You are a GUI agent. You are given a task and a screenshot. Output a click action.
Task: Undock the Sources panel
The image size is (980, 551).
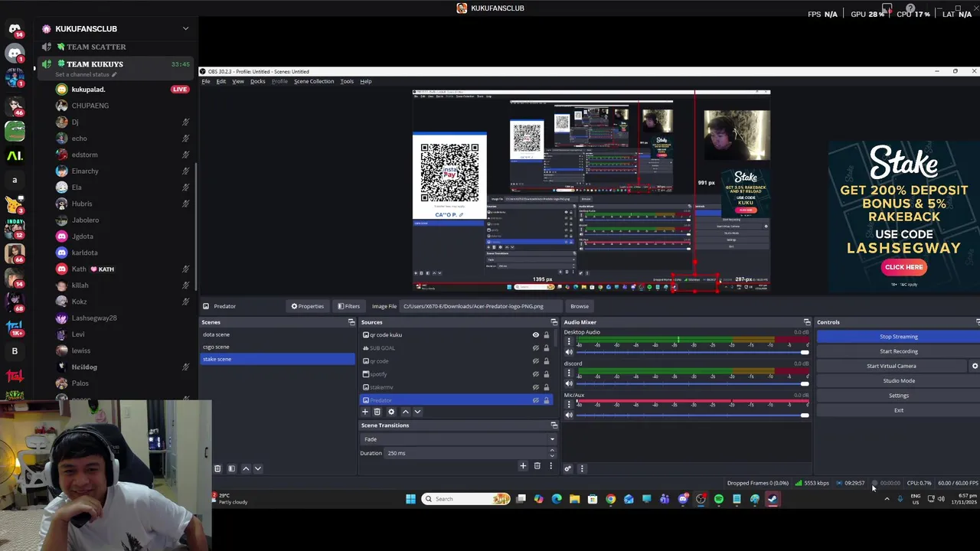[x=554, y=322]
